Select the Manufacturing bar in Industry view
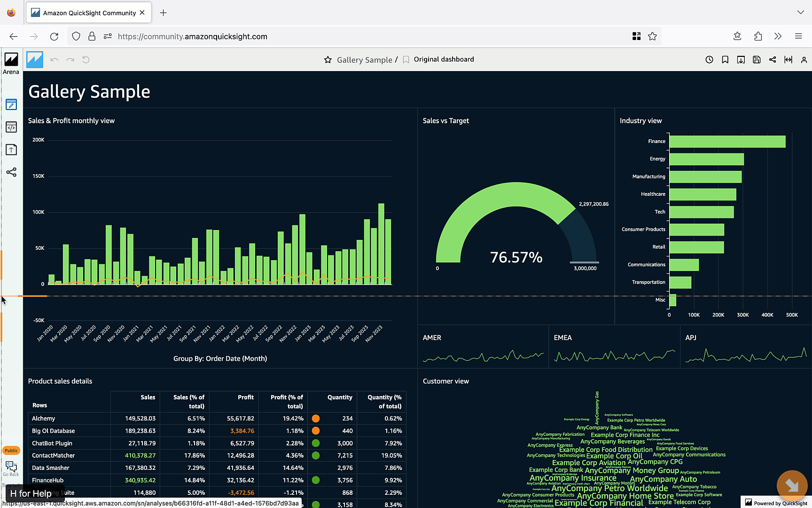Viewport: 812px width, 508px height. pyautogui.click(x=706, y=177)
